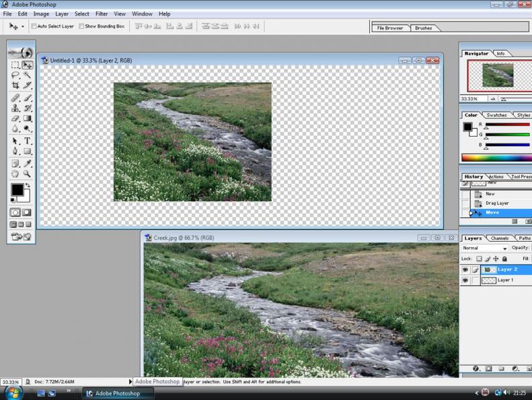Select the Hand tool
The image size is (532, 400).
tap(15, 174)
